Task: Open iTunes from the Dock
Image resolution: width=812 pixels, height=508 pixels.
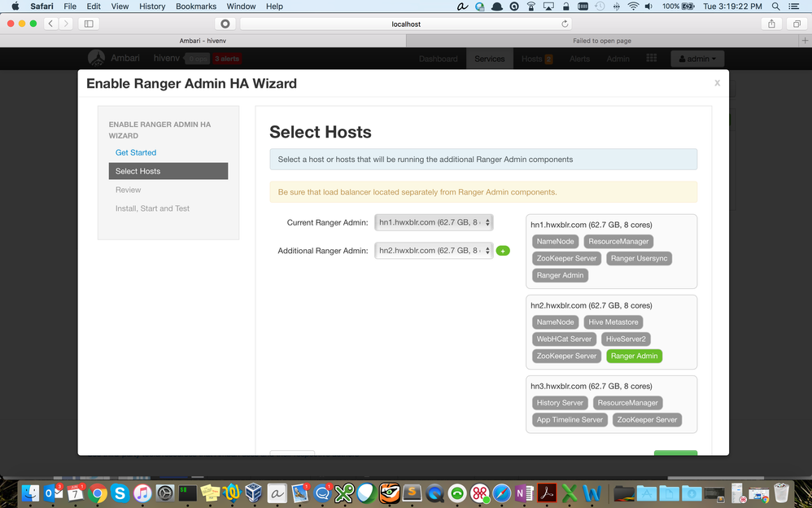Action: 142,493
